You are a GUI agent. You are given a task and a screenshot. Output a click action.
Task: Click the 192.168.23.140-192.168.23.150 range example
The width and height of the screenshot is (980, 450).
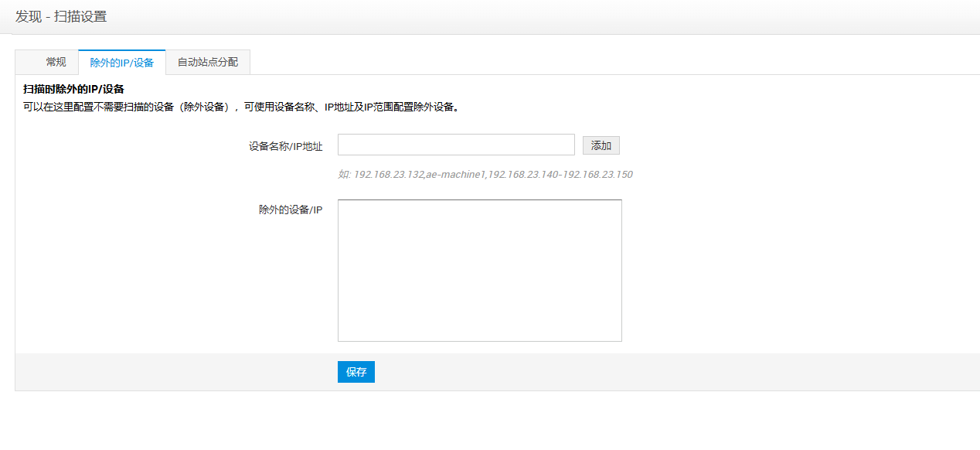click(560, 175)
